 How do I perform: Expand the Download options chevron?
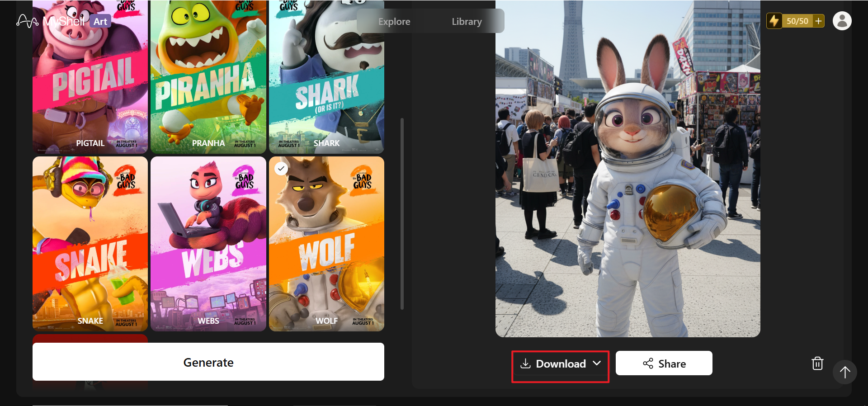point(597,363)
